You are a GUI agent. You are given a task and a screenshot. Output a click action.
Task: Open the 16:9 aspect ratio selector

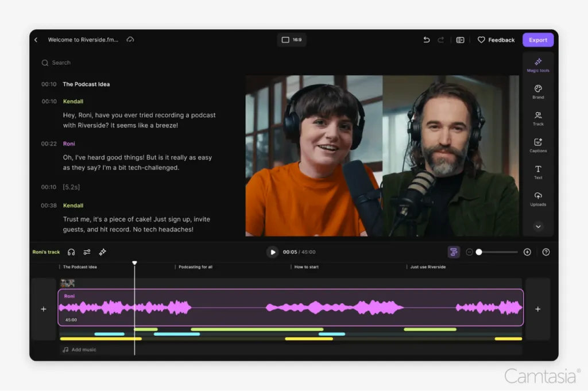coord(292,40)
